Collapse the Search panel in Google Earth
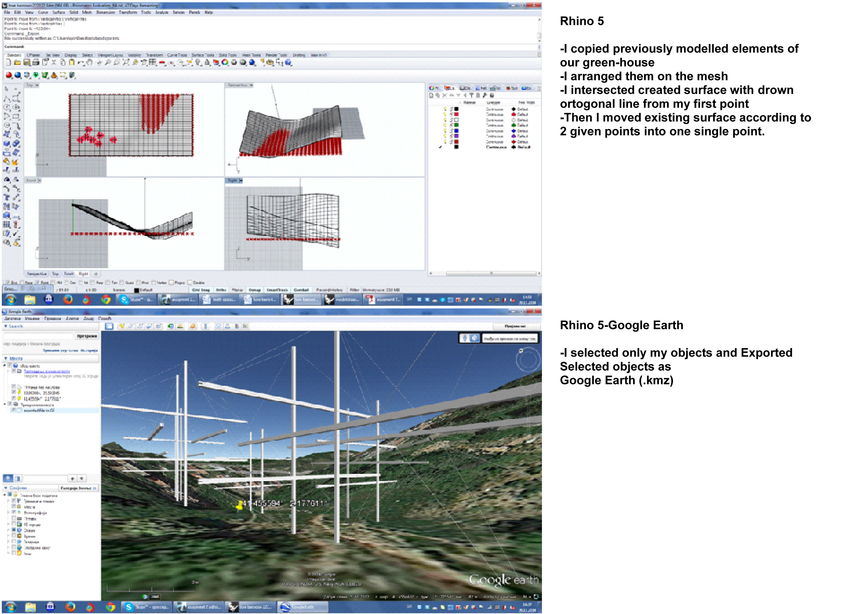The height and width of the screenshot is (614, 868). click(x=6, y=326)
